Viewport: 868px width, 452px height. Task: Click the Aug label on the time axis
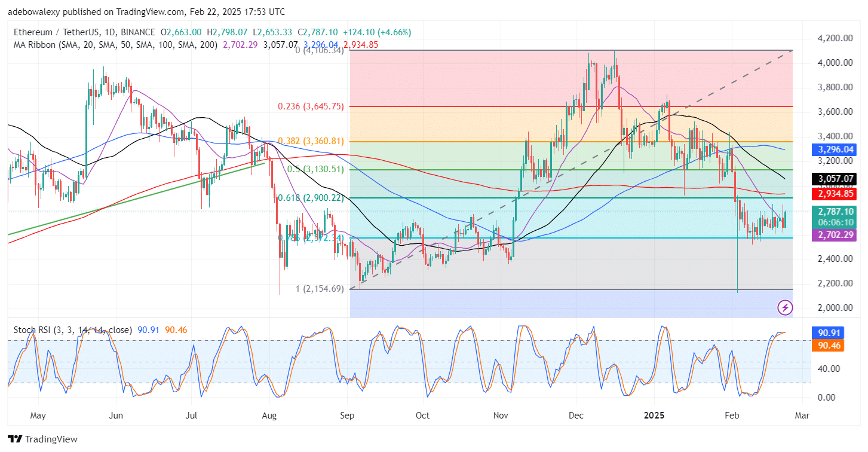pyautogui.click(x=269, y=415)
